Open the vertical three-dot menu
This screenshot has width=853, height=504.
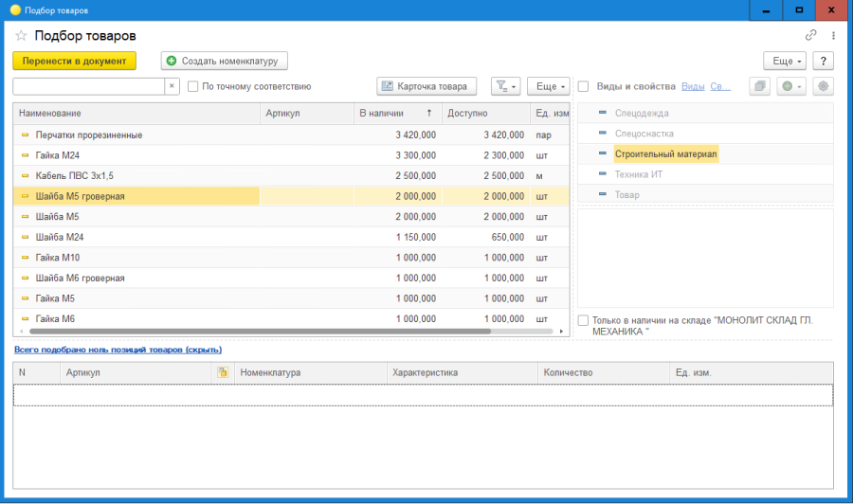coord(833,35)
